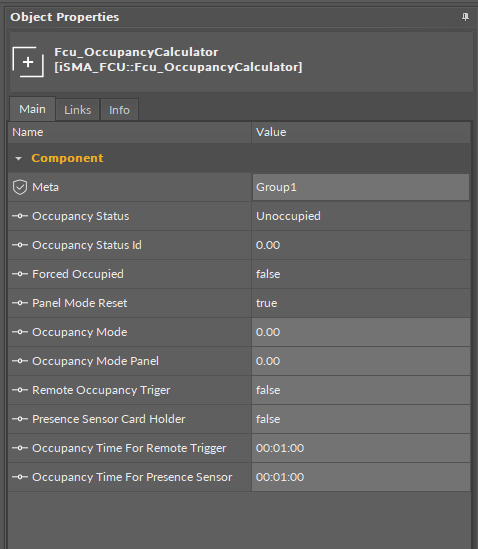Open the Info tab

coord(119,110)
